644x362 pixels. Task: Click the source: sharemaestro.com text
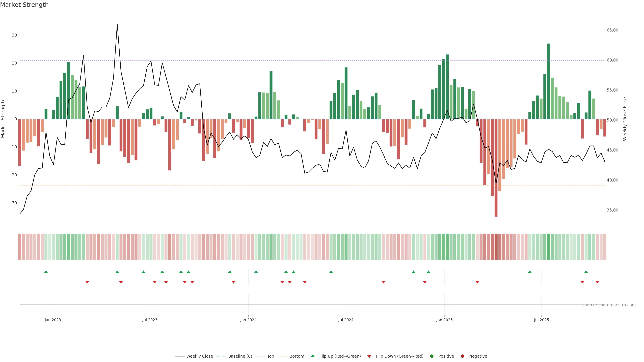(609, 305)
